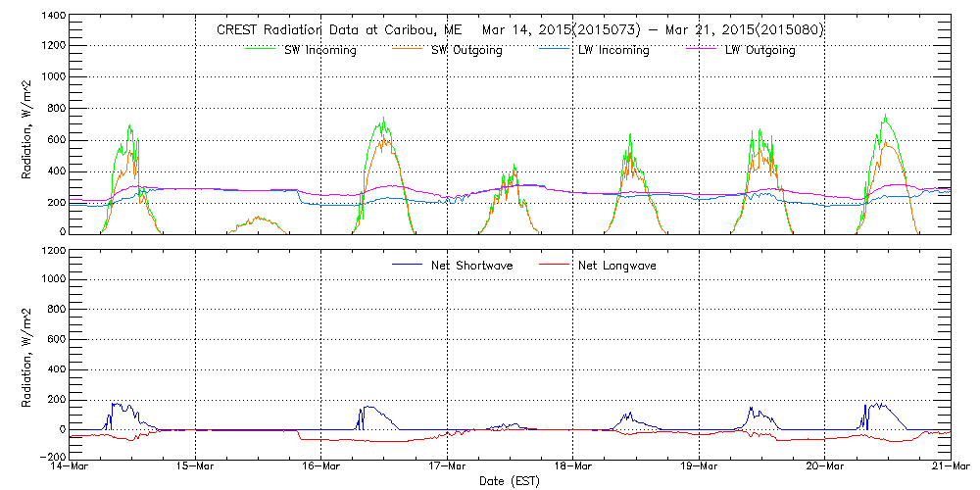
Task: Click the 16-Mar date axis label
Action: point(321,466)
